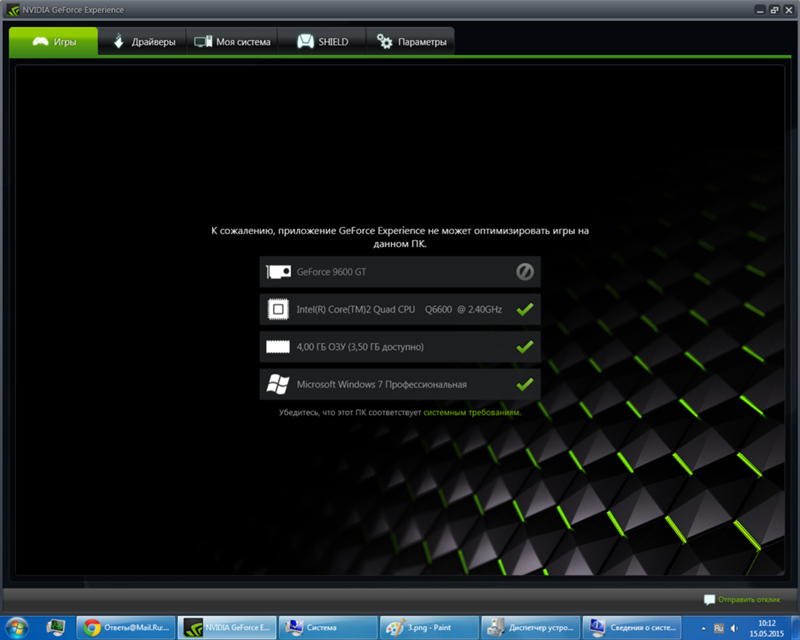This screenshot has height=640, width=800.
Task: Open the Windows Start menu
Action: click(16, 627)
